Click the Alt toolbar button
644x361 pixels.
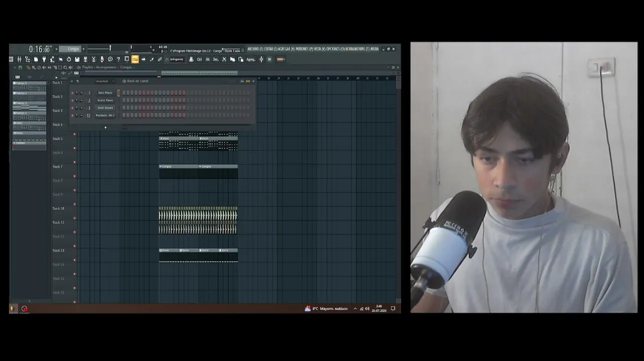[208, 59]
